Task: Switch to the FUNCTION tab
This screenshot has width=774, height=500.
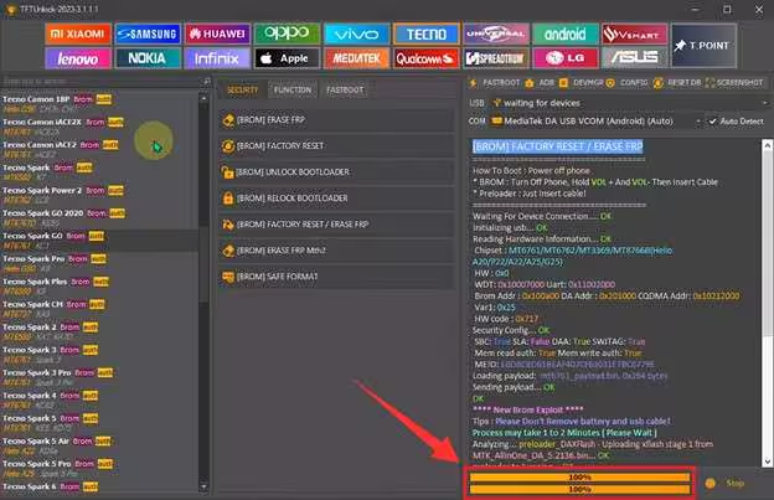Action: pyautogui.click(x=292, y=90)
